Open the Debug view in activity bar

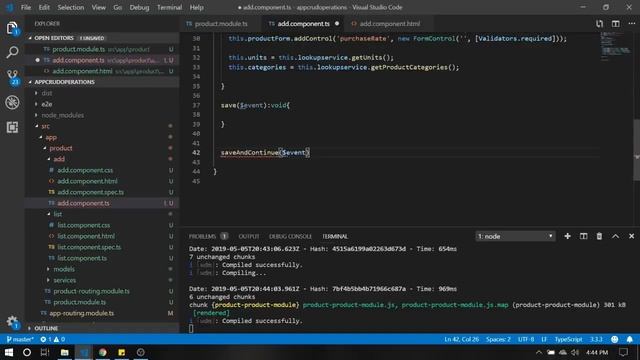click(12, 102)
